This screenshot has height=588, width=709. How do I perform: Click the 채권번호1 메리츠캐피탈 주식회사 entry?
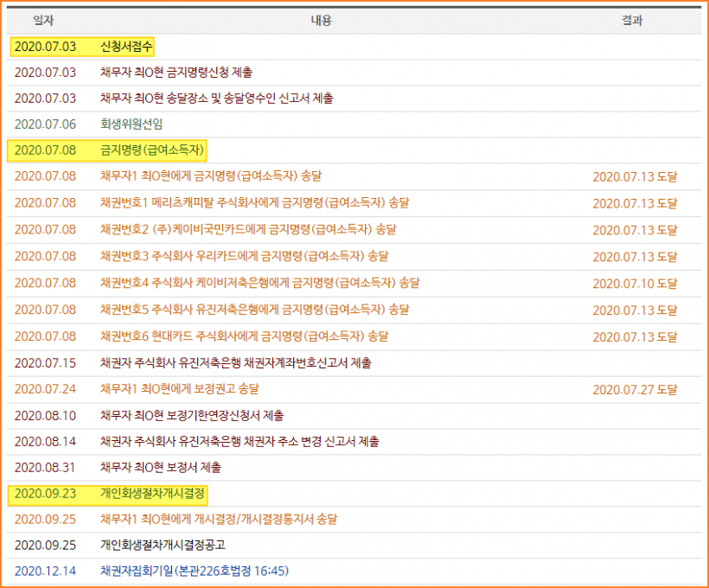click(x=254, y=202)
